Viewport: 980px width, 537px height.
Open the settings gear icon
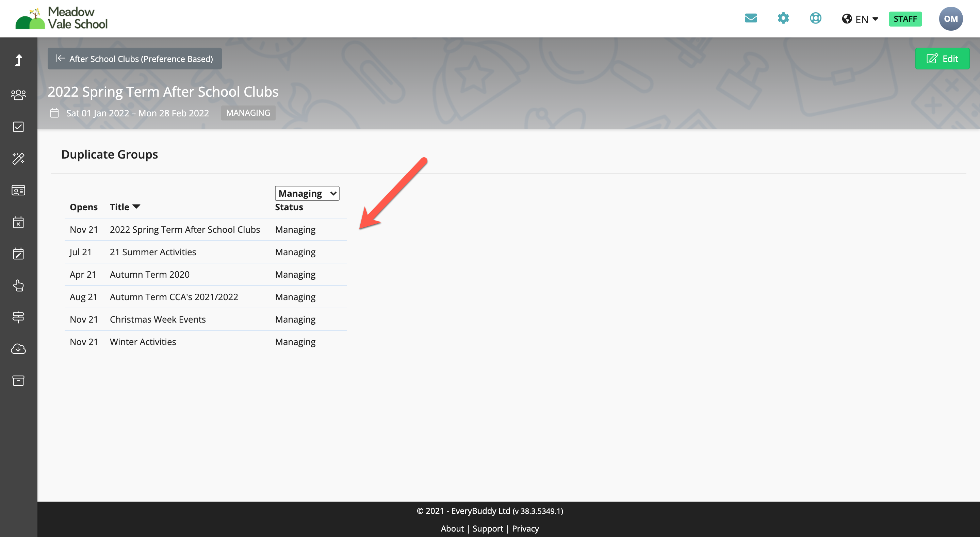pyautogui.click(x=783, y=18)
